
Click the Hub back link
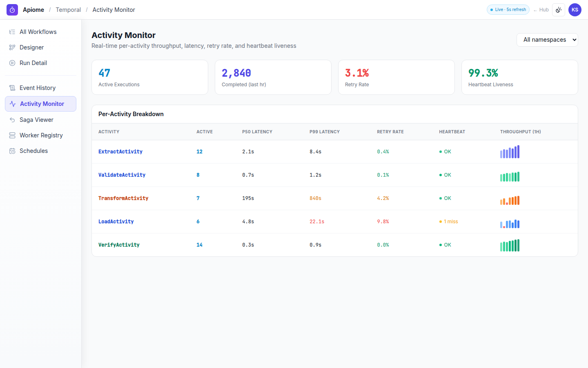point(541,10)
